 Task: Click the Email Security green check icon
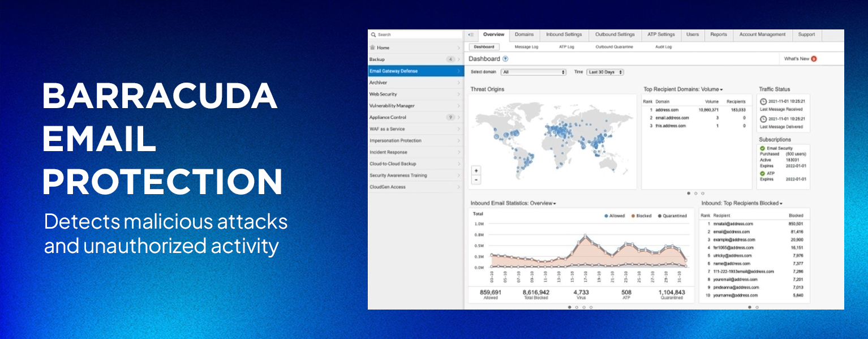pos(763,148)
